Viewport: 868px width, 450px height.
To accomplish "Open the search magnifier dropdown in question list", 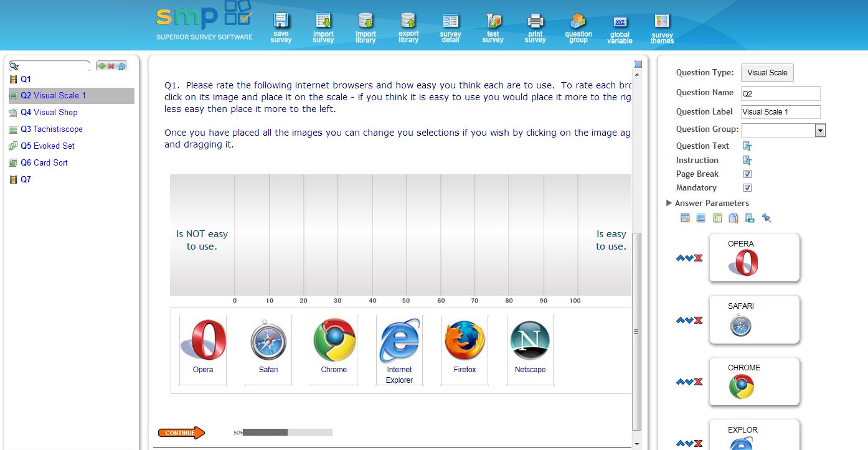I will click(x=14, y=66).
